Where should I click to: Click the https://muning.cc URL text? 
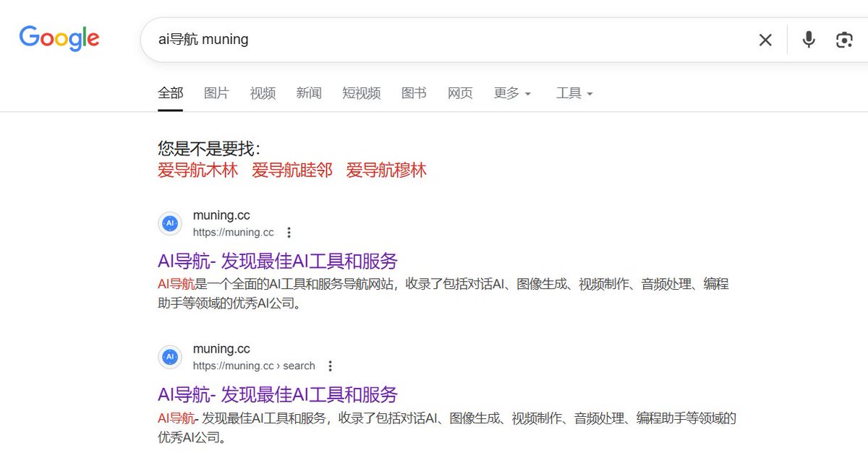tap(234, 233)
